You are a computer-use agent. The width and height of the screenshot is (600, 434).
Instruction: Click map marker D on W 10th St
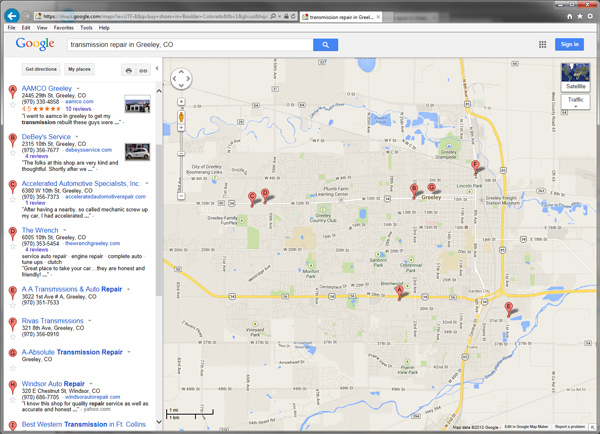tap(265, 196)
